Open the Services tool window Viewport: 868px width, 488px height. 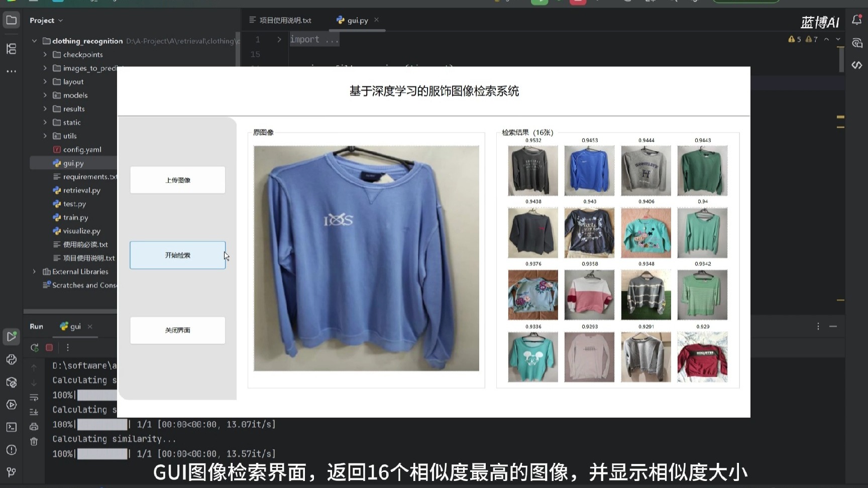(11, 405)
